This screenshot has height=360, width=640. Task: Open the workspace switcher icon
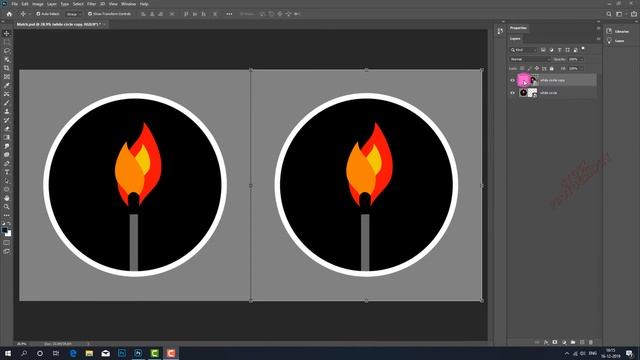[619, 14]
